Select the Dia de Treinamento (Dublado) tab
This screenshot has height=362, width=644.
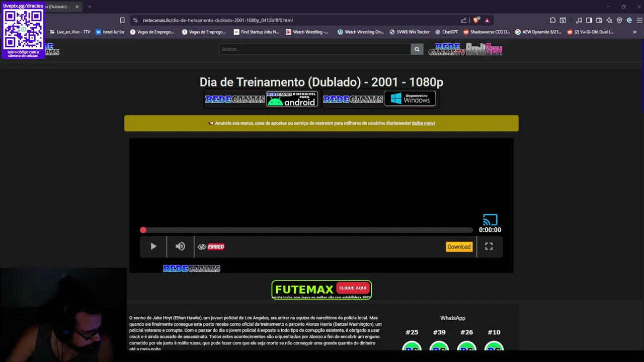tap(58, 7)
